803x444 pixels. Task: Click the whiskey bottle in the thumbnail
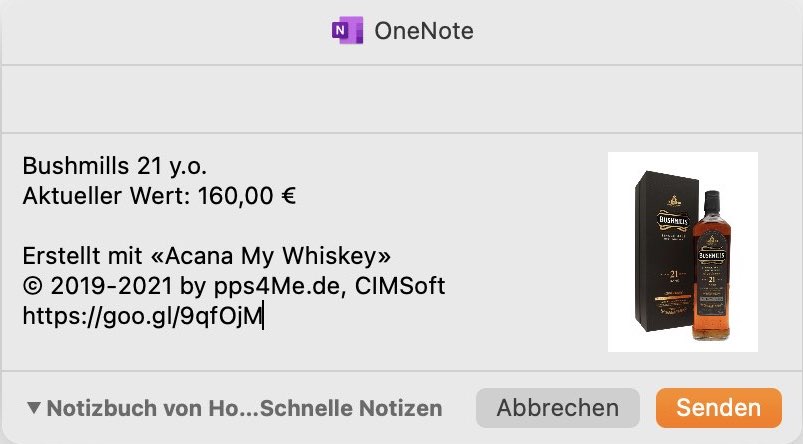click(711, 266)
